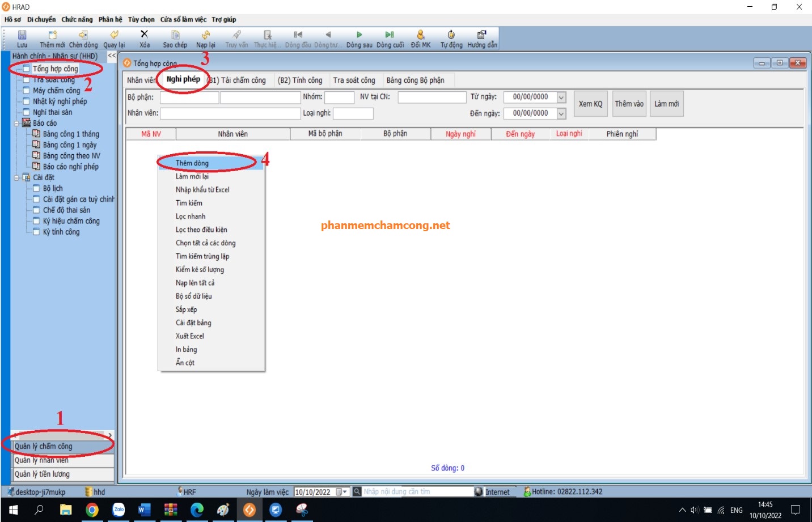
Task: Click the Xem KQ button
Action: pyautogui.click(x=590, y=104)
